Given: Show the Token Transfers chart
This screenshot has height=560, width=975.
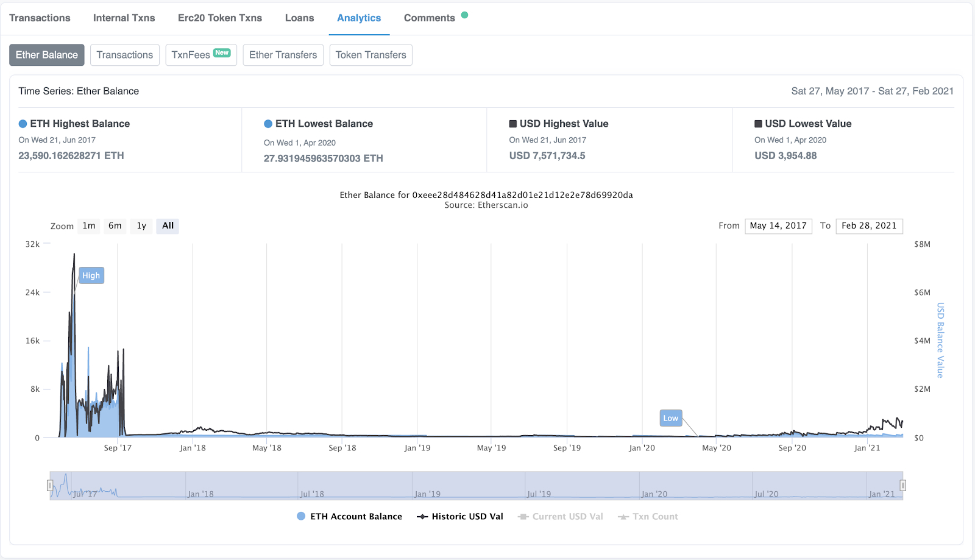Looking at the screenshot, I should 371,55.
